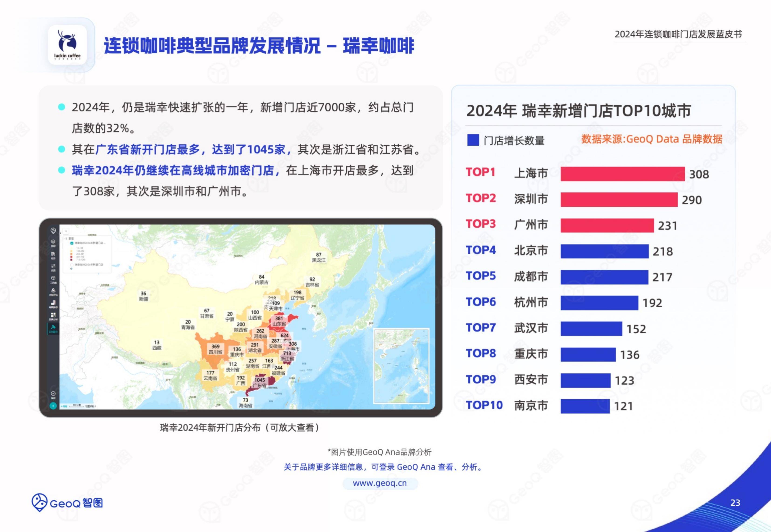Image resolution: width=771 pixels, height=532 pixels.
Task: Click the 瑞幸2024年新开门店分布 map caption
Action: (240, 428)
